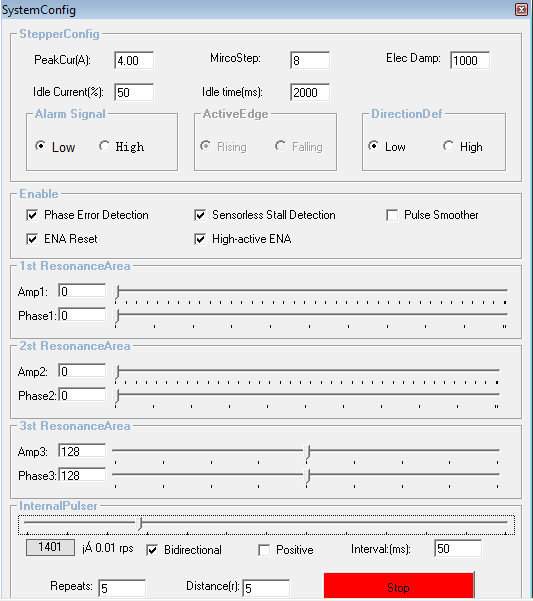
Task: Click the Distance(r) input field
Action: tap(266, 588)
